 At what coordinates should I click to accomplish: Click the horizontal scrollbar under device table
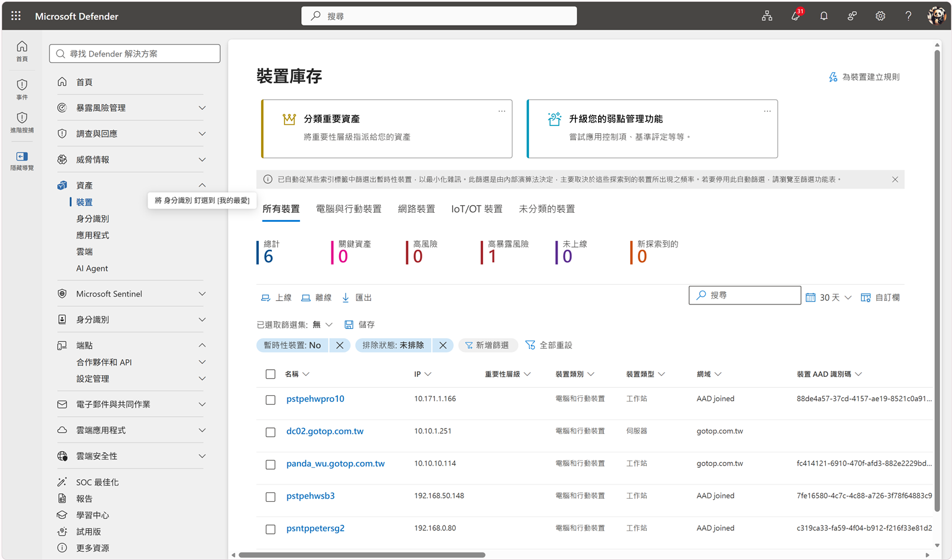362,555
